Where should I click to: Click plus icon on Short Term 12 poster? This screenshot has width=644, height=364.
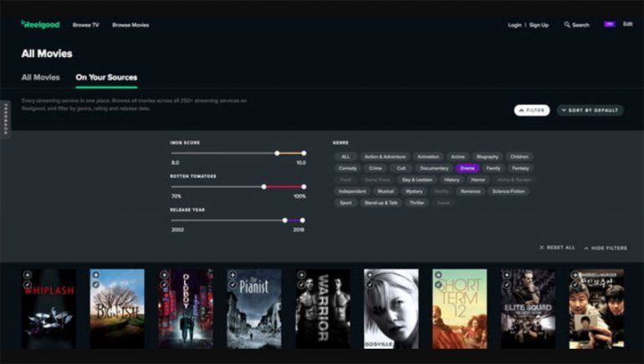click(x=437, y=274)
